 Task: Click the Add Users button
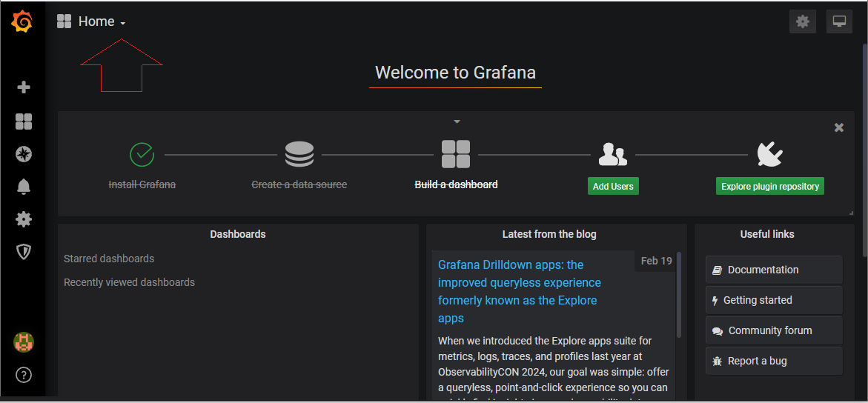[613, 186]
